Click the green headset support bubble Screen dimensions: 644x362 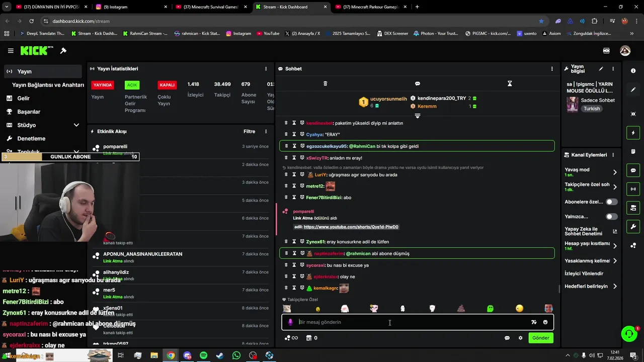629,334
